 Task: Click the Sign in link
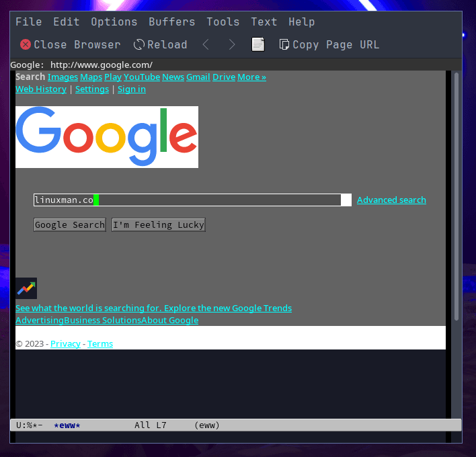point(132,89)
